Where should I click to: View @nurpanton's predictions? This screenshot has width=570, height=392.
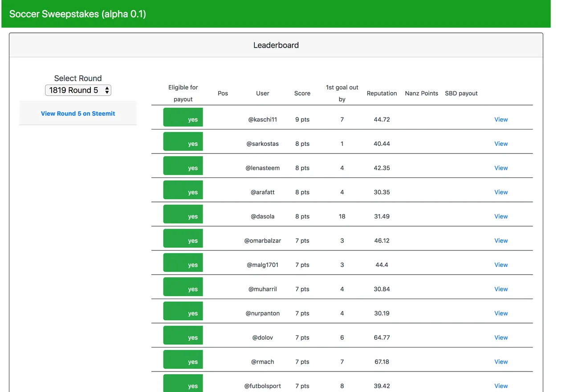(501, 313)
